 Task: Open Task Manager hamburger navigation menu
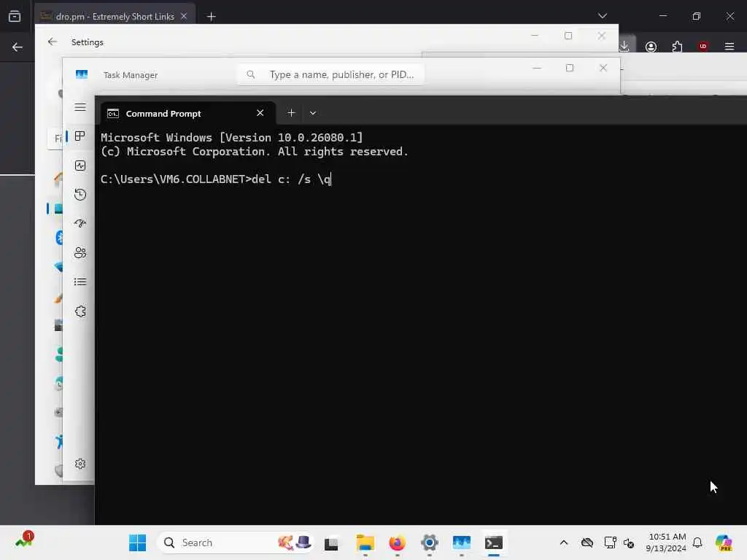pos(80,107)
